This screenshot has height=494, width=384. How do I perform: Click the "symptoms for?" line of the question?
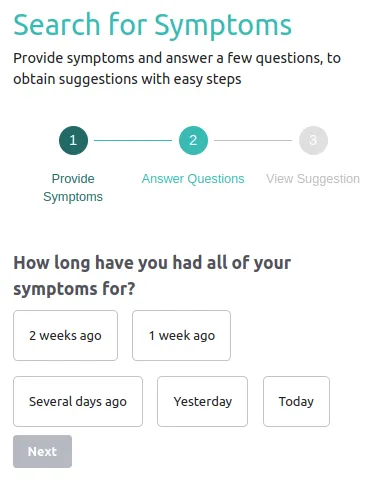point(74,289)
